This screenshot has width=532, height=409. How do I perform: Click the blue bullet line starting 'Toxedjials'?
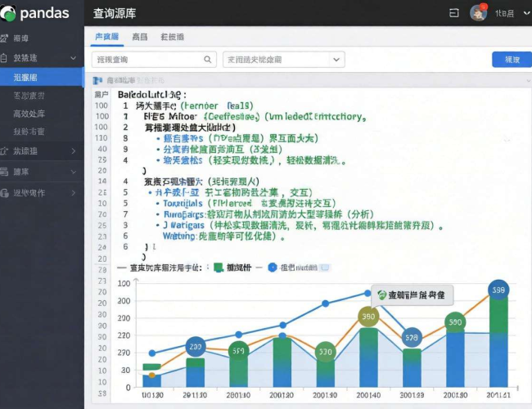[246, 204]
